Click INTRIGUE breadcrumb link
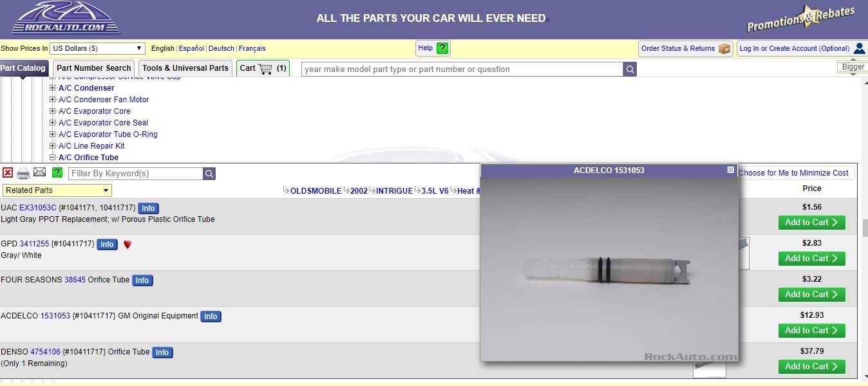This screenshot has height=386, width=868. [x=394, y=191]
